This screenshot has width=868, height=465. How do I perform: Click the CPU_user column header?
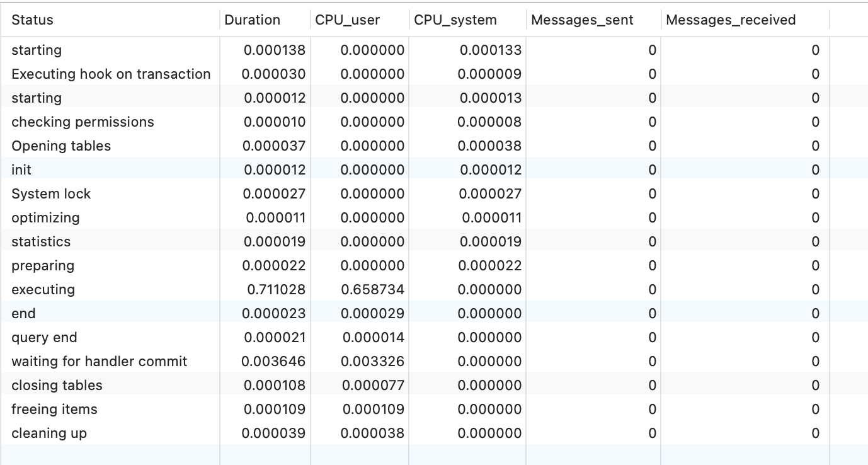tap(347, 20)
